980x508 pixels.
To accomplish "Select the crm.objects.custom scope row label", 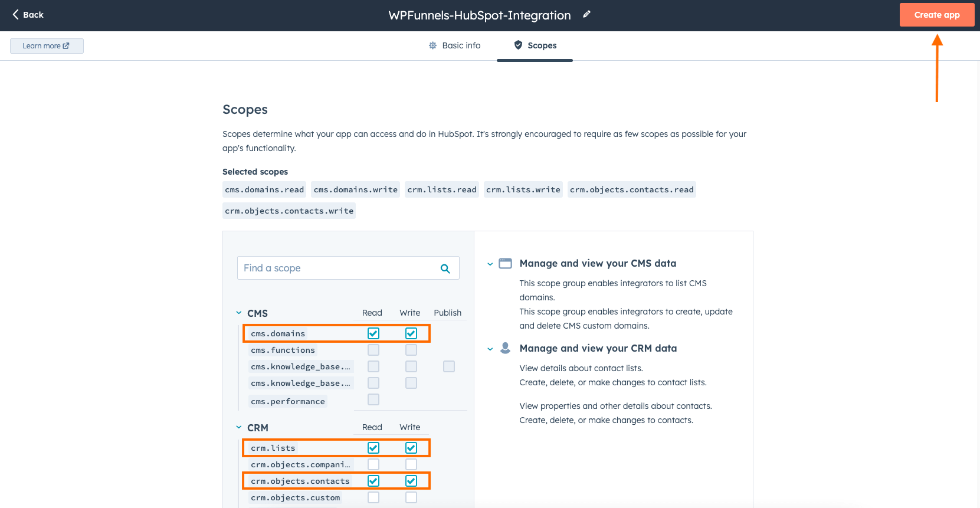I will pyautogui.click(x=296, y=497).
